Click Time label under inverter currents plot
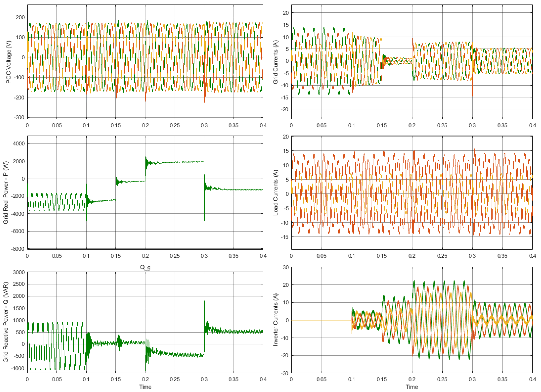The height and width of the screenshot is (392, 541). (x=412, y=387)
